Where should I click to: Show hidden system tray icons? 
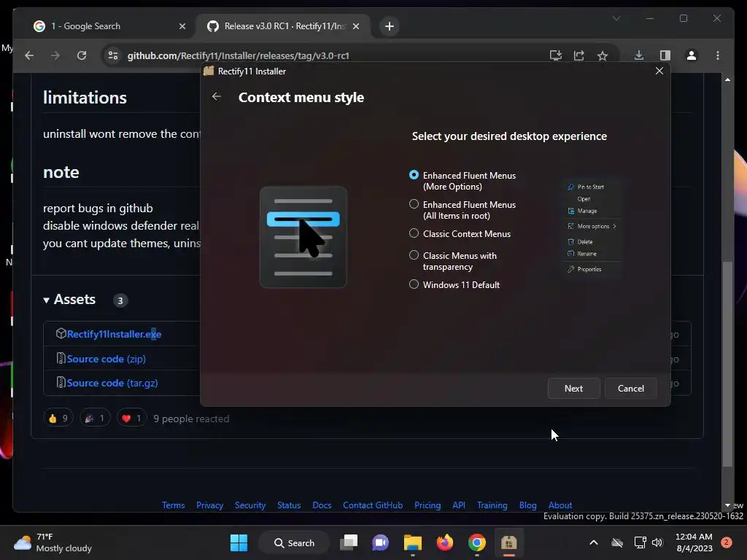(x=594, y=542)
